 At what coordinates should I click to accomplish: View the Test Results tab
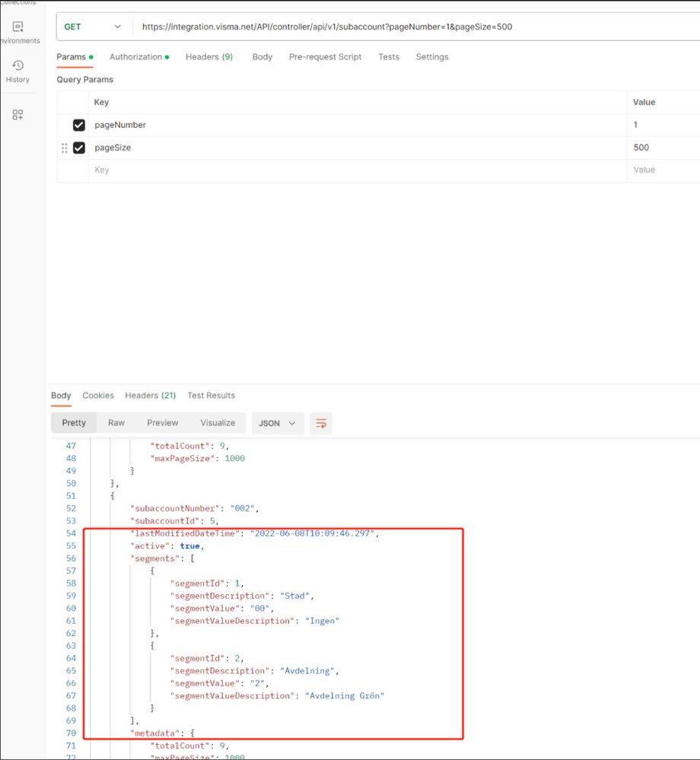click(211, 396)
